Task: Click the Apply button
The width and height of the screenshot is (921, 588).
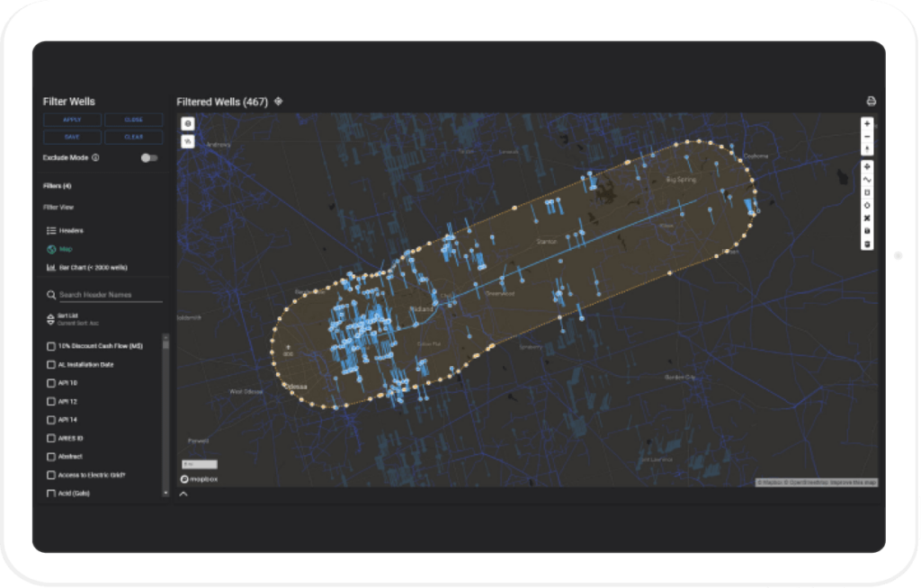Action: tap(71, 120)
